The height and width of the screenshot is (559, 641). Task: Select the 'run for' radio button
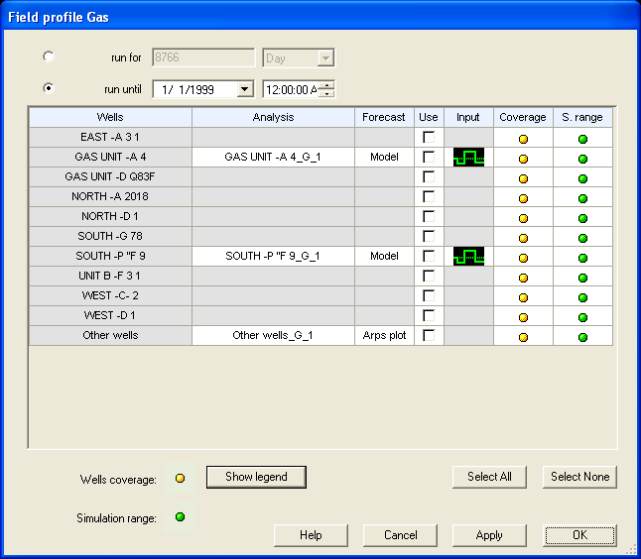click(x=48, y=57)
